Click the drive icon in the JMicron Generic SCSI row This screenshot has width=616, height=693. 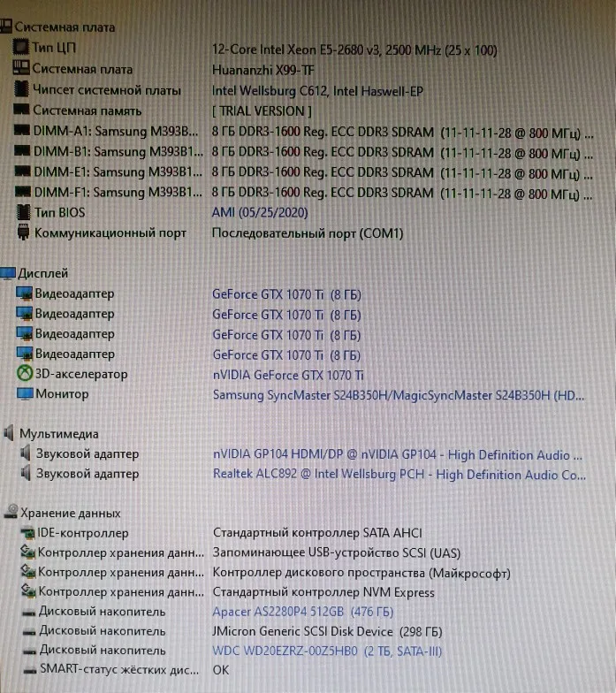(29, 632)
